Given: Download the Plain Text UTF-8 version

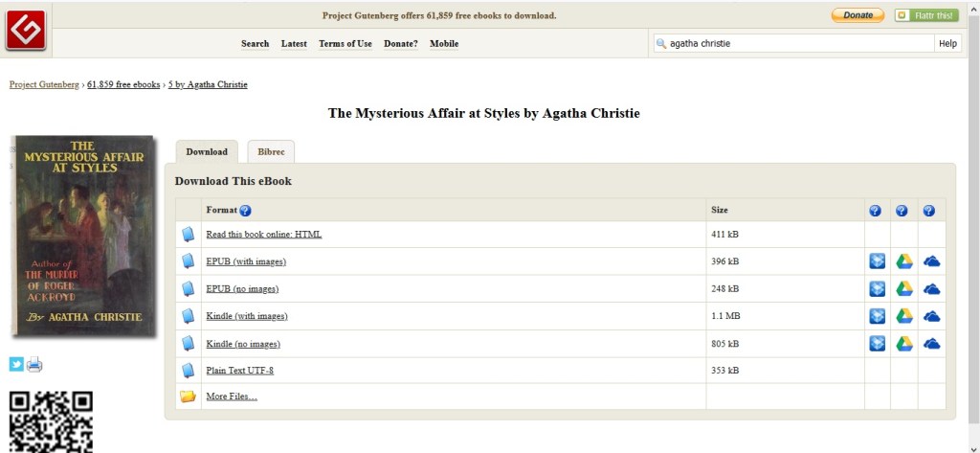Looking at the screenshot, I should click(x=240, y=370).
